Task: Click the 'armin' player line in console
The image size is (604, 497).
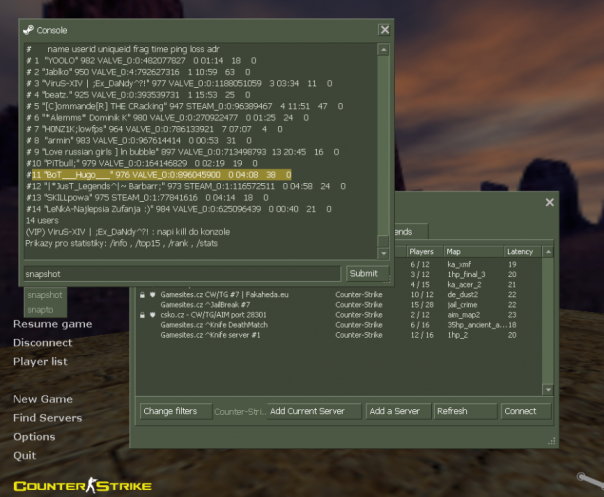Action: (x=139, y=141)
